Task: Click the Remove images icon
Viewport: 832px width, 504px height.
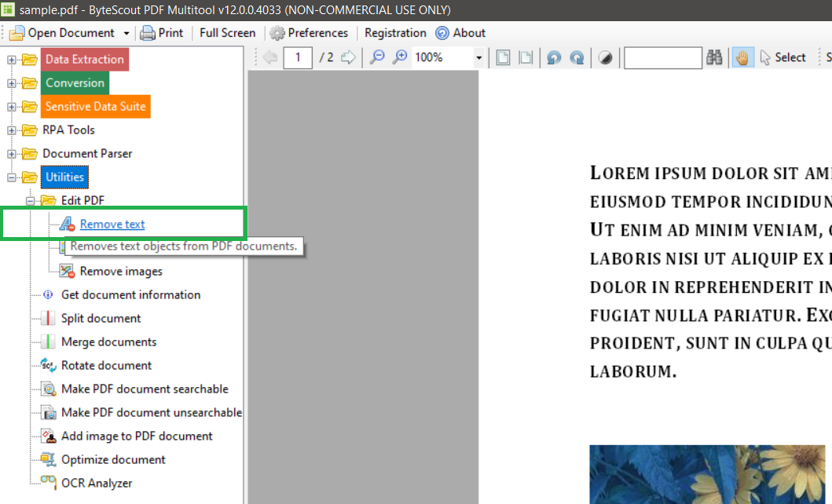Action: coord(66,272)
